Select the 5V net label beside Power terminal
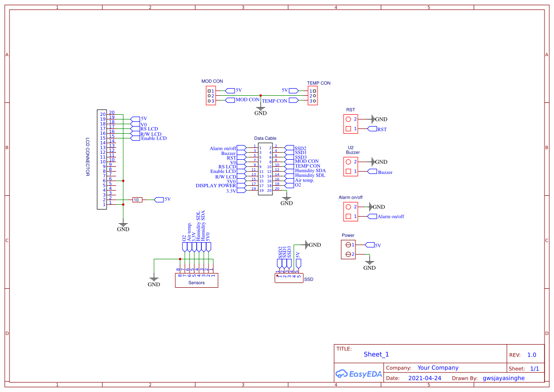Screen dimensions: 554x392 378,246
